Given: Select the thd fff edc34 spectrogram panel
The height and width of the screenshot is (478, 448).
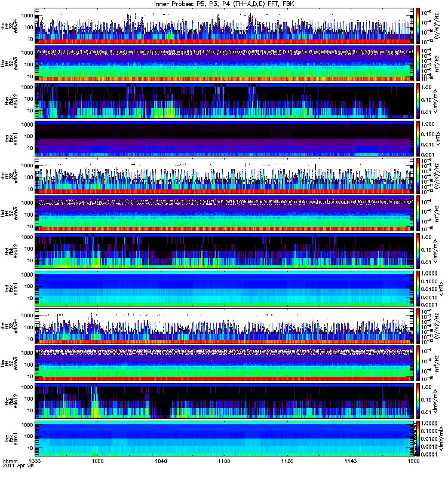Looking at the screenshot, I should coord(225,176).
